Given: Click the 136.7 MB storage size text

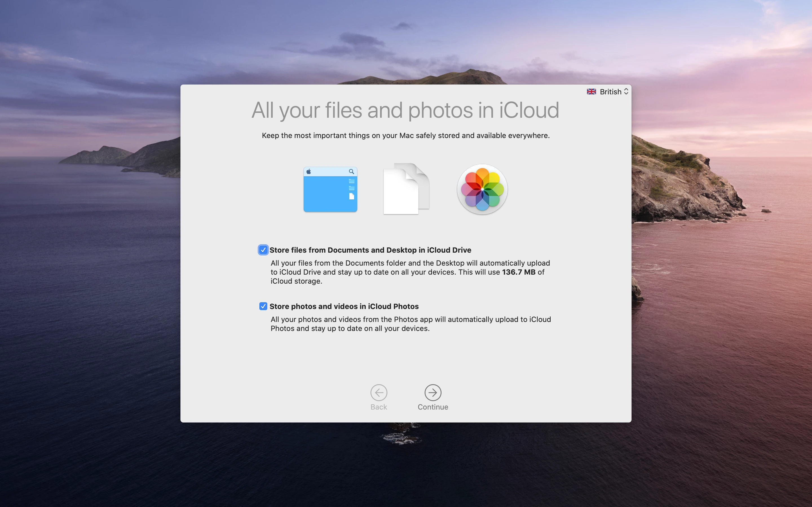Looking at the screenshot, I should 518,272.
